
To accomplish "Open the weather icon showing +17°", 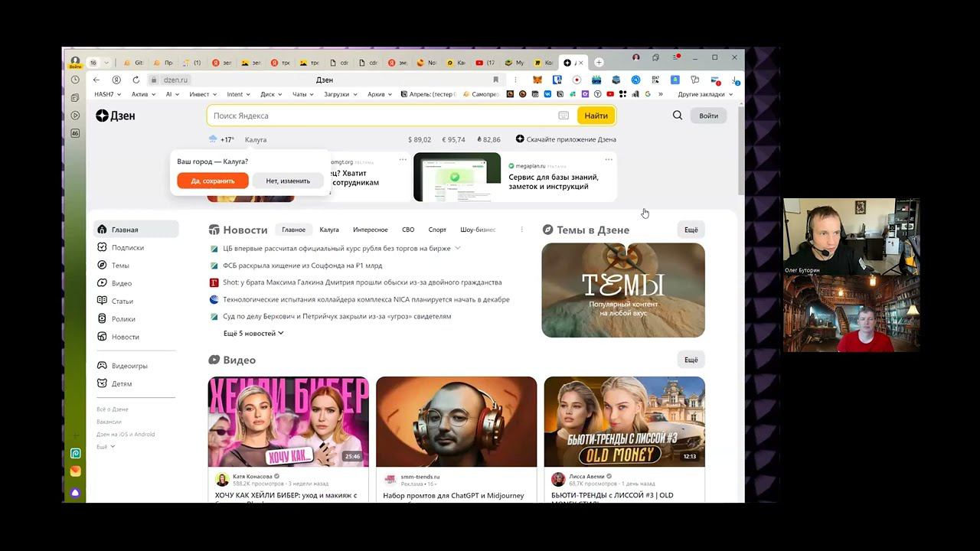I will pyautogui.click(x=213, y=139).
